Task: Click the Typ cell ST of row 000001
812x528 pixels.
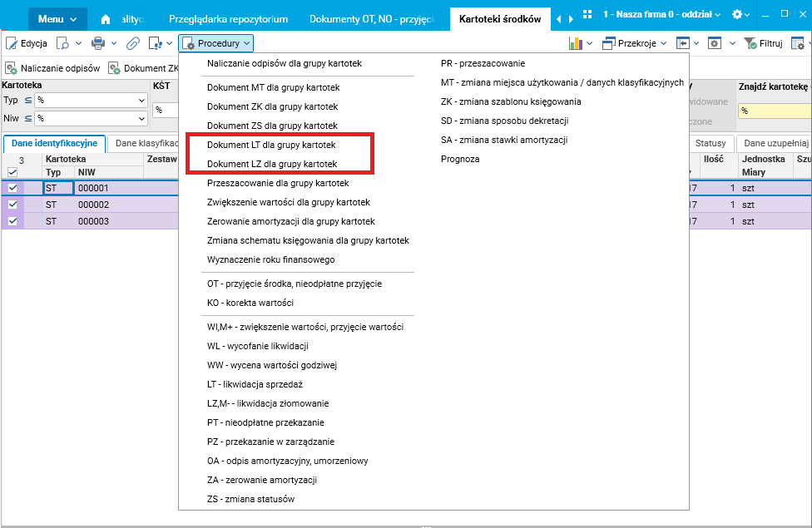Action: 58,188
